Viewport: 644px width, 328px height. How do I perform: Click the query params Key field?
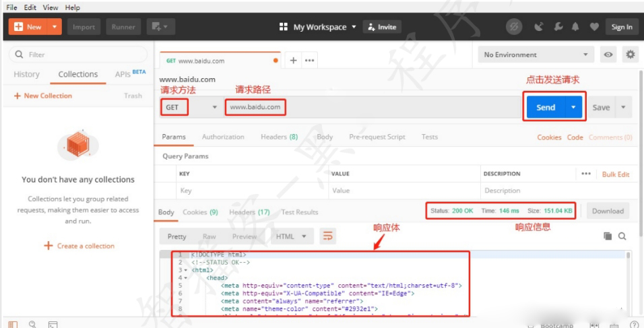point(252,191)
